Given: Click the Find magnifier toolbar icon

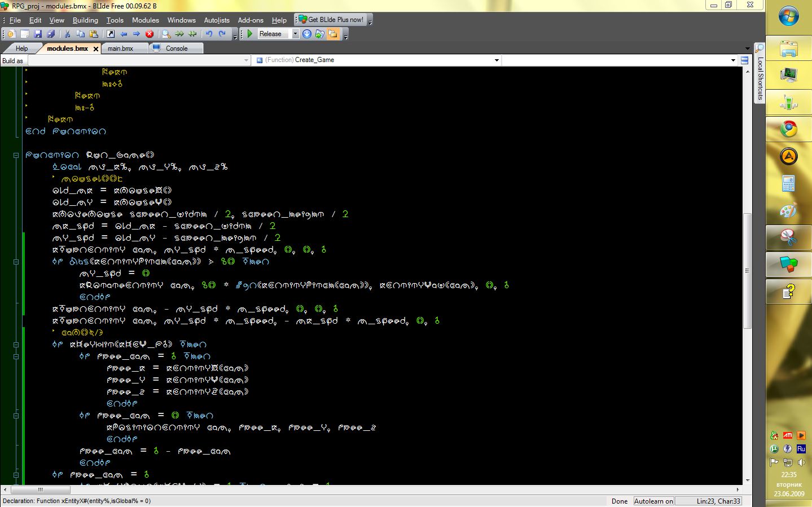Looking at the screenshot, I should point(166,34).
